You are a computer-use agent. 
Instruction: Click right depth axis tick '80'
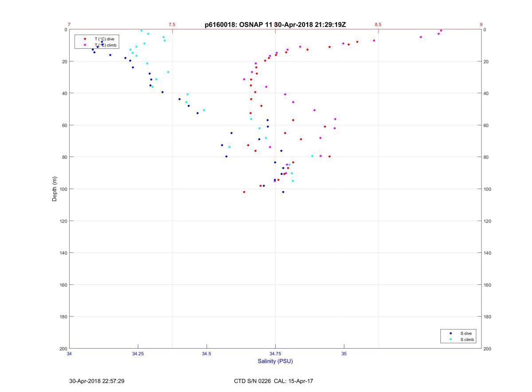pos(486,157)
